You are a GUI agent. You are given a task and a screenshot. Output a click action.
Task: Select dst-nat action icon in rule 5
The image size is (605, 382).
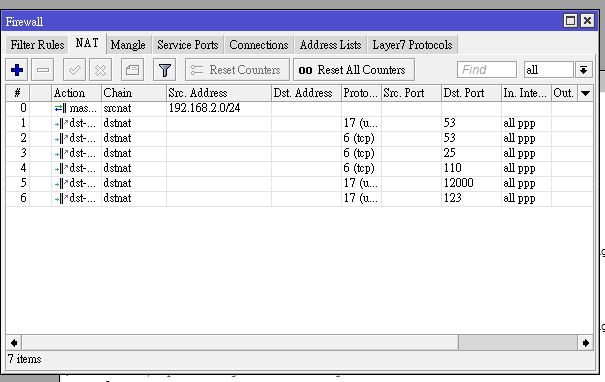[x=61, y=184]
